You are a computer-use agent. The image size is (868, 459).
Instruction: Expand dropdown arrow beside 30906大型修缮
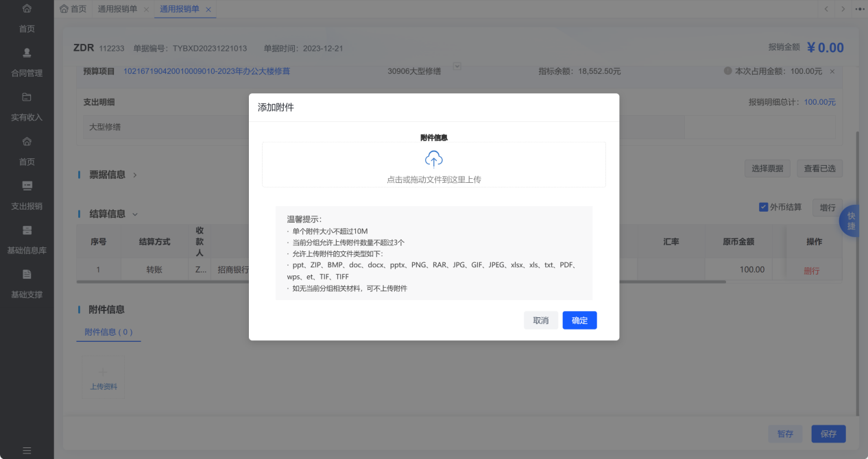(x=457, y=66)
